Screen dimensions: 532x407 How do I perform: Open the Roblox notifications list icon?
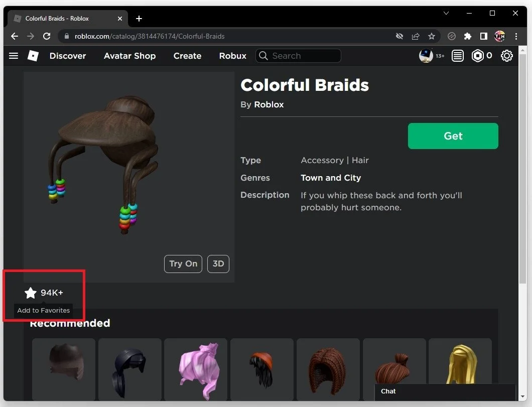pos(457,56)
